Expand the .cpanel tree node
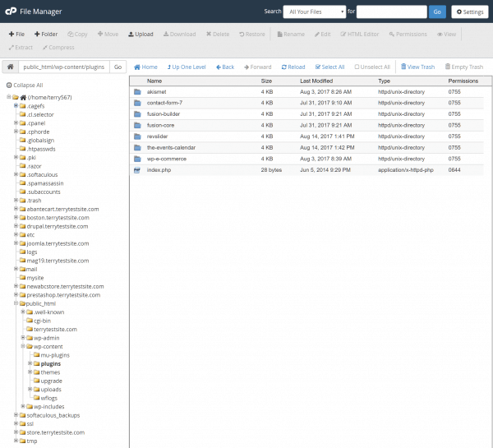Screen dimensions: 493x448 [16, 122]
